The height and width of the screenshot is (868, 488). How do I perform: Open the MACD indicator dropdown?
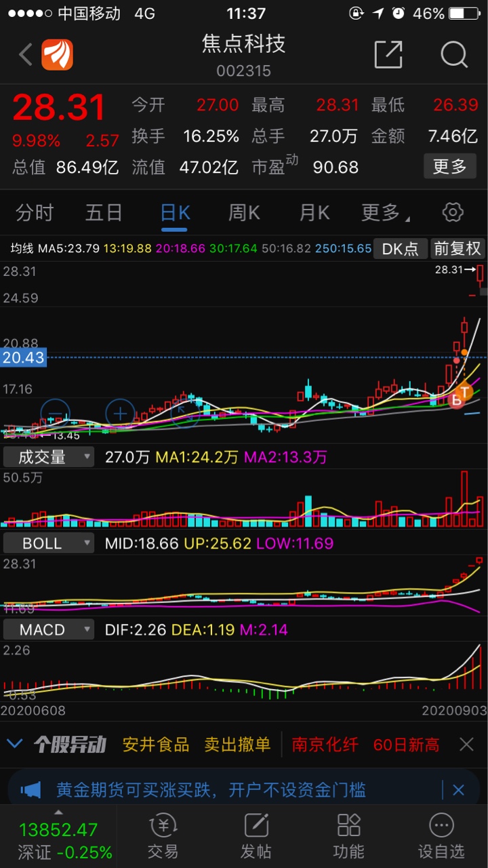(x=48, y=630)
